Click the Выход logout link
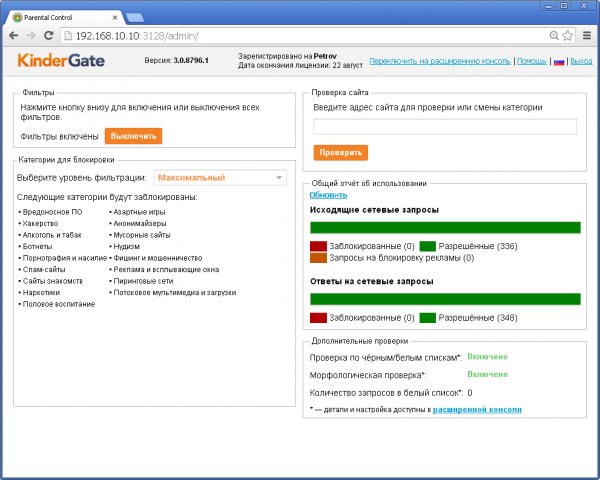This screenshot has height=480, width=600. (581, 61)
